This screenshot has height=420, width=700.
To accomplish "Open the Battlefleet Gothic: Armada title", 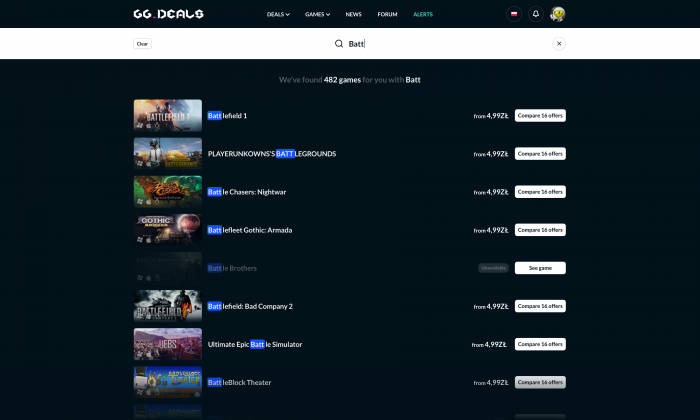I will 250,230.
